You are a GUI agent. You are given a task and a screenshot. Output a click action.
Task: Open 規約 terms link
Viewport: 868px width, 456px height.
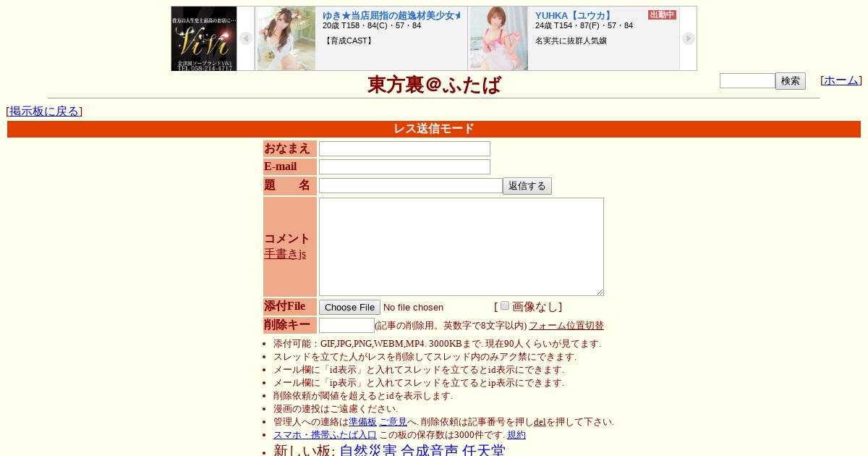(516, 435)
